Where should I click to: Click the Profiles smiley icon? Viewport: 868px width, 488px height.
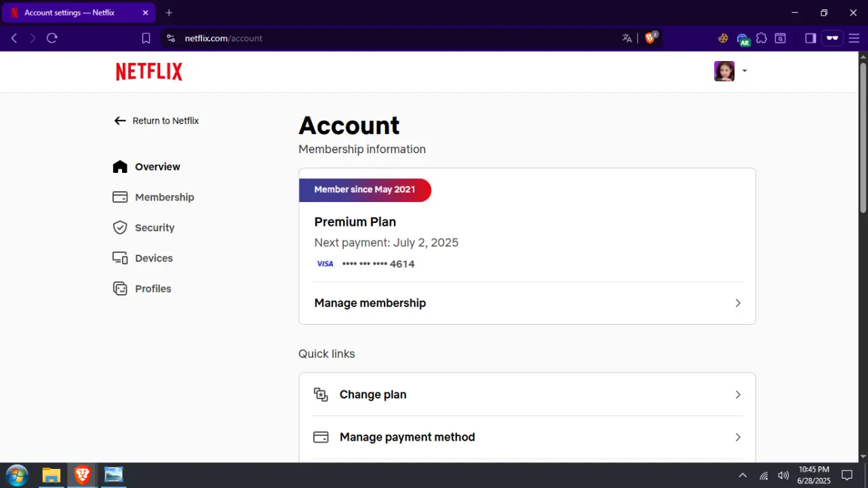120,289
